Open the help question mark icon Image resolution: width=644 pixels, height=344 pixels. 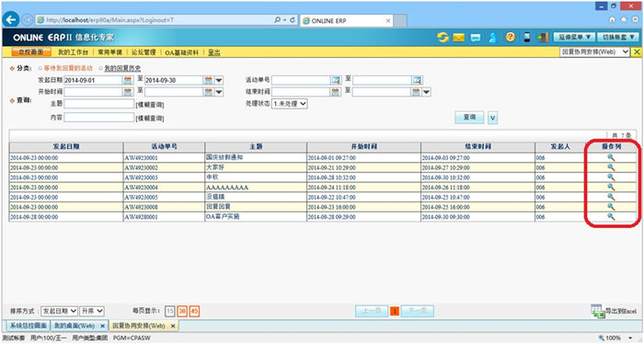(x=510, y=37)
